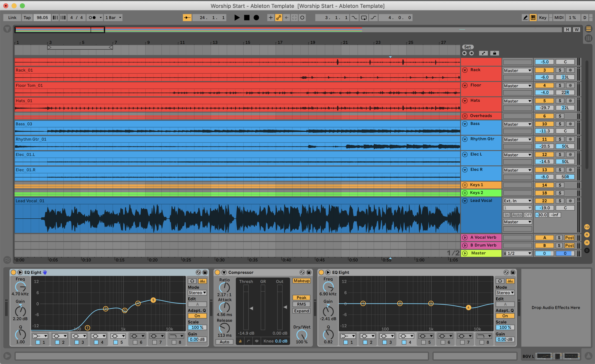
Task: Toggle the phase nudge down button
Action: [x=55, y=18]
